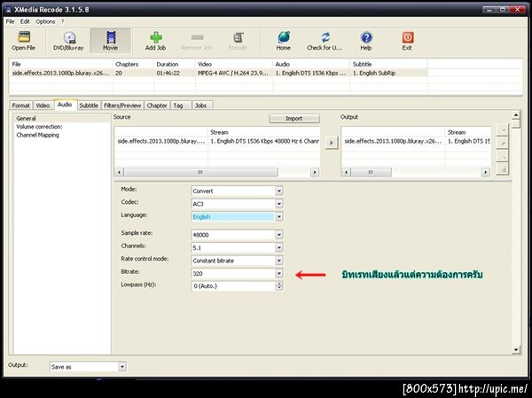Click the Subtitle column header in the file list
532x398 pixels.
pyautogui.click(x=389, y=64)
